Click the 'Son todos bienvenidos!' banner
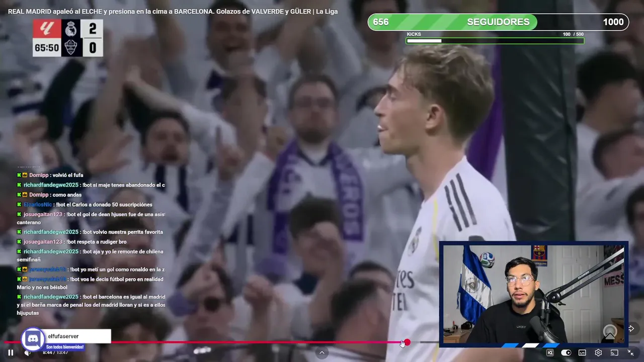Image resolution: width=644 pixels, height=362 pixels. coord(65,347)
